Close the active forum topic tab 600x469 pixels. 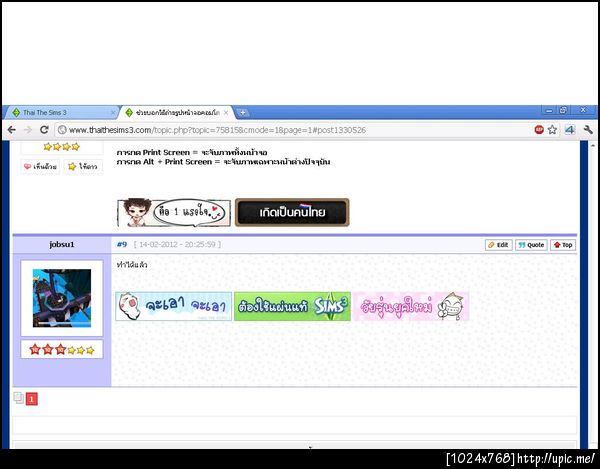click(x=226, y=112)
